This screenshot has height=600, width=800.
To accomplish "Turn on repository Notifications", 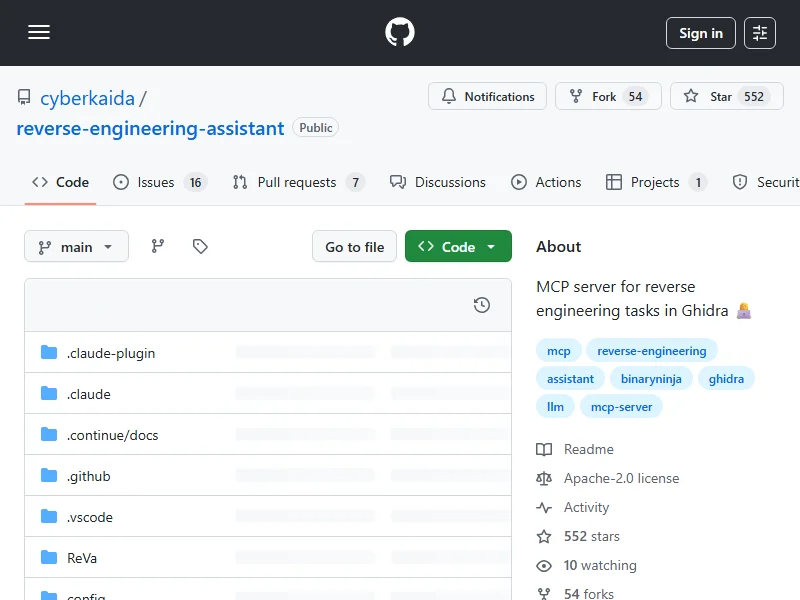I will click(x=487, y=97).
